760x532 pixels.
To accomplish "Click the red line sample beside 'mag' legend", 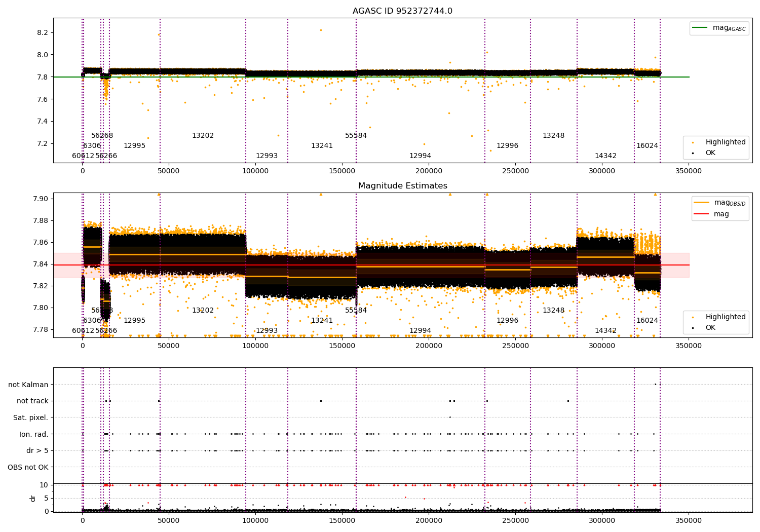I will tap(702, 214).
